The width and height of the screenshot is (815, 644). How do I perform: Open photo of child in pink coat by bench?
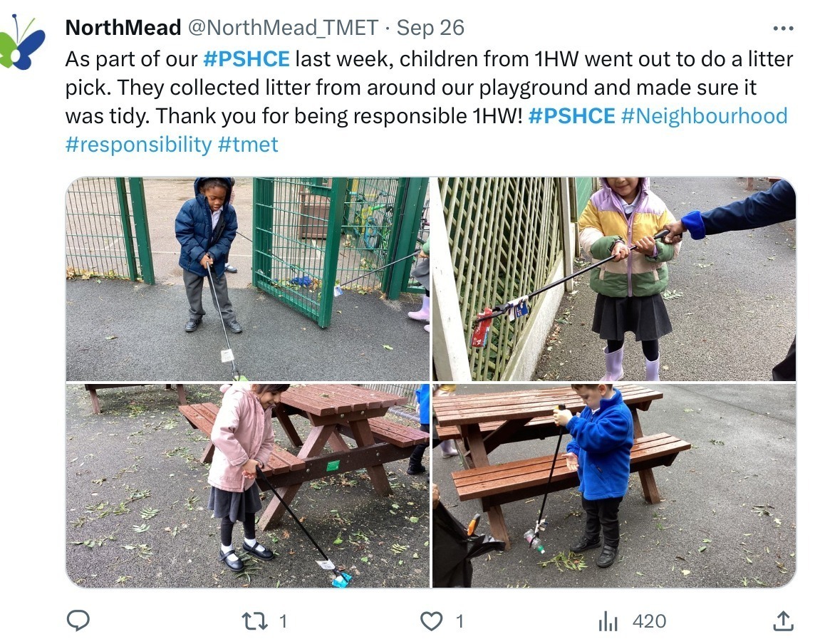(x=247, y=485)
